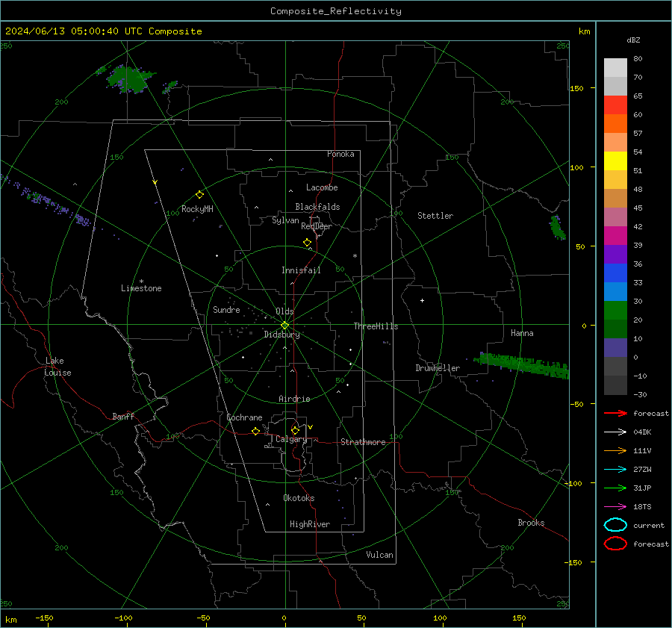Screen dimensions: 672x628
Task: Click the 150 label on the right axis
Action: 576,88
